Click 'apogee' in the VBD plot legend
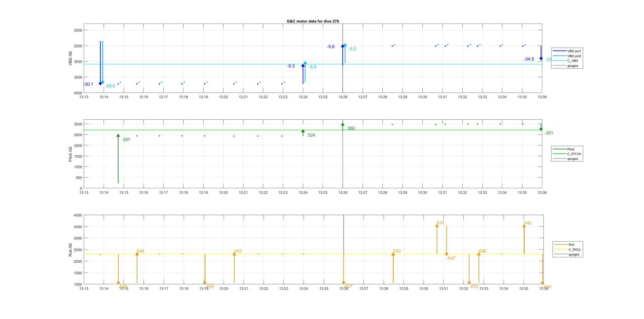Screen dimensions: 644x319 [x=572, y=65]
